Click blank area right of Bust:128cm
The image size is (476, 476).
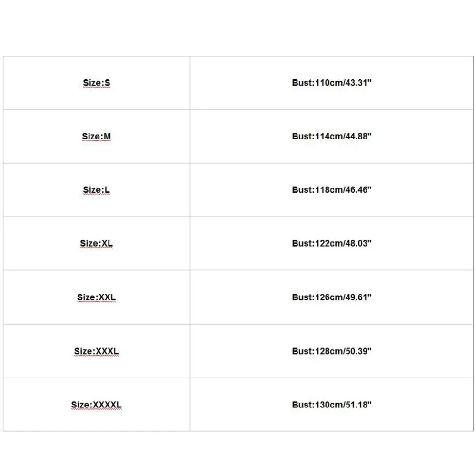(422, 351)
